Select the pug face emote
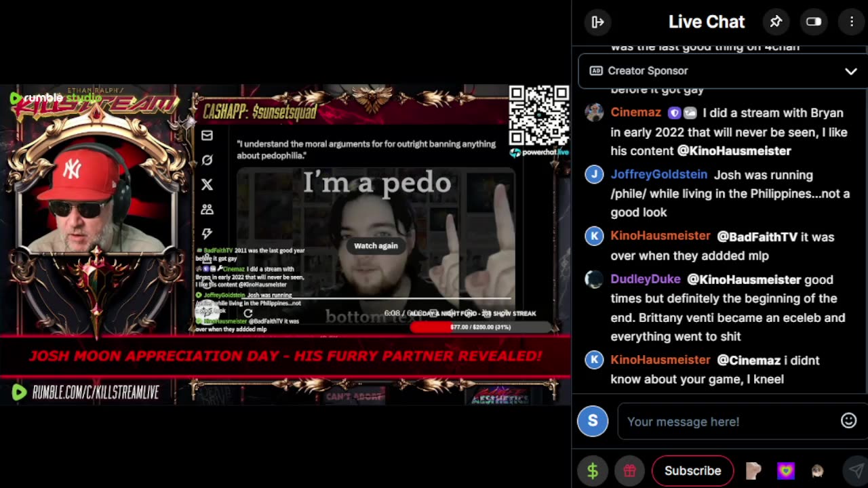868x488 pixels. click(818, 470)
